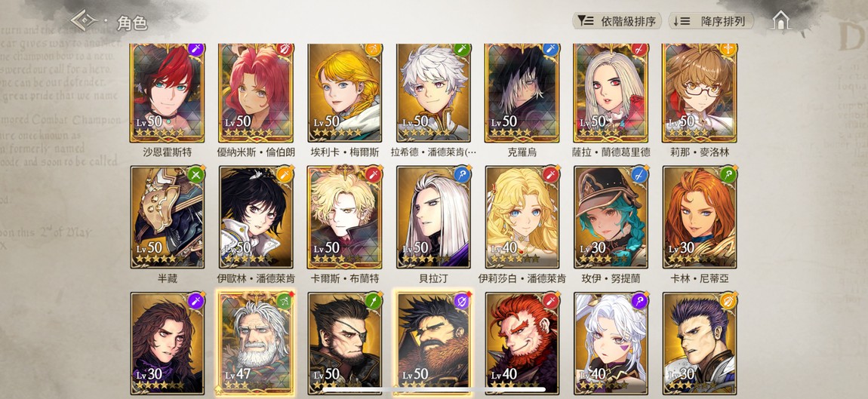Image resolution: width=868 pixels, height=399 pixels.
Task: Choose 莉那・麥洛林 character with glasses
Action: pos(699,93)
